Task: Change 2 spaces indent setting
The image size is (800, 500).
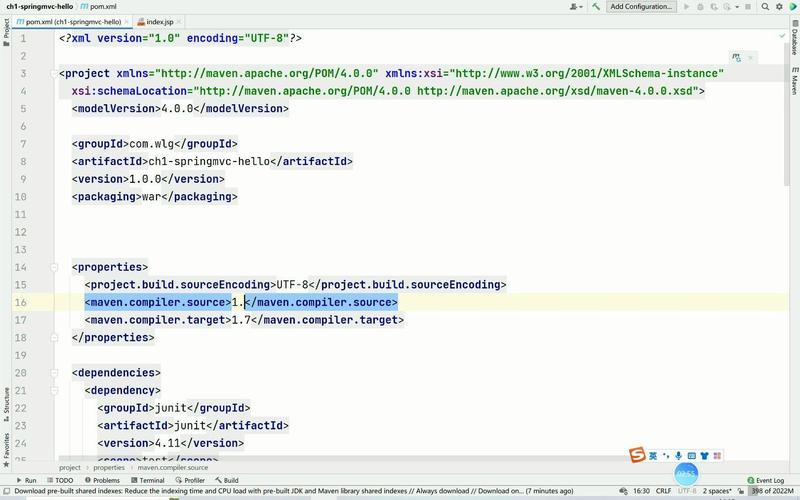Action: [717, 491]
